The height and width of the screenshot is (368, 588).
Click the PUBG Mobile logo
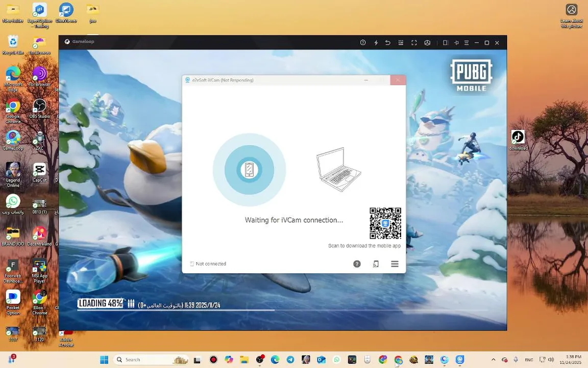[472, 75]
